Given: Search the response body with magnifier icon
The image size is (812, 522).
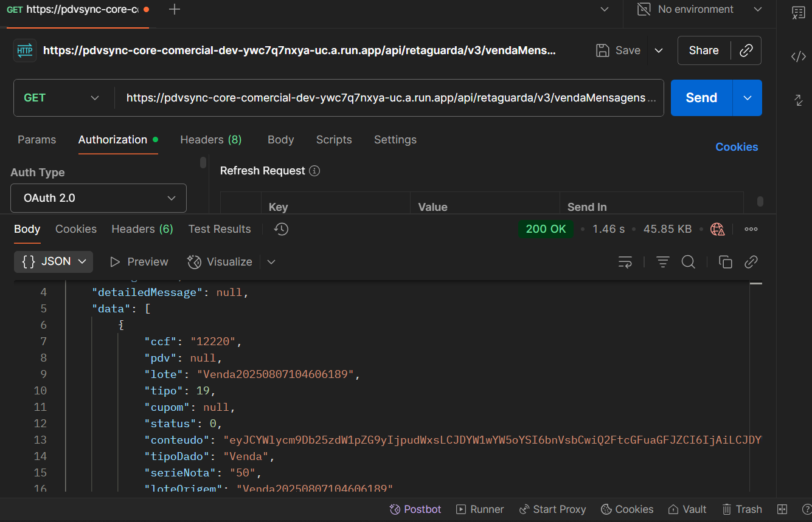Looking at the screenshot, I should (x=688, y=262).
